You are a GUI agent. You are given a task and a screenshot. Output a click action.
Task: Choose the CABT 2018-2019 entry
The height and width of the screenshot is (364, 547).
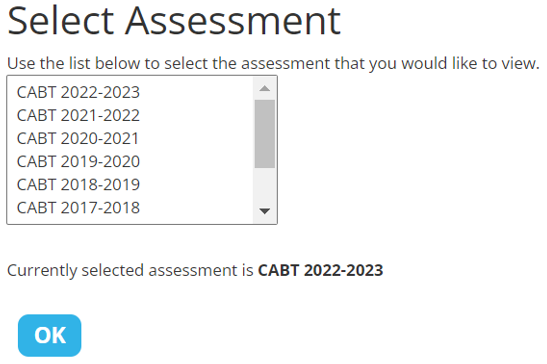130,185
